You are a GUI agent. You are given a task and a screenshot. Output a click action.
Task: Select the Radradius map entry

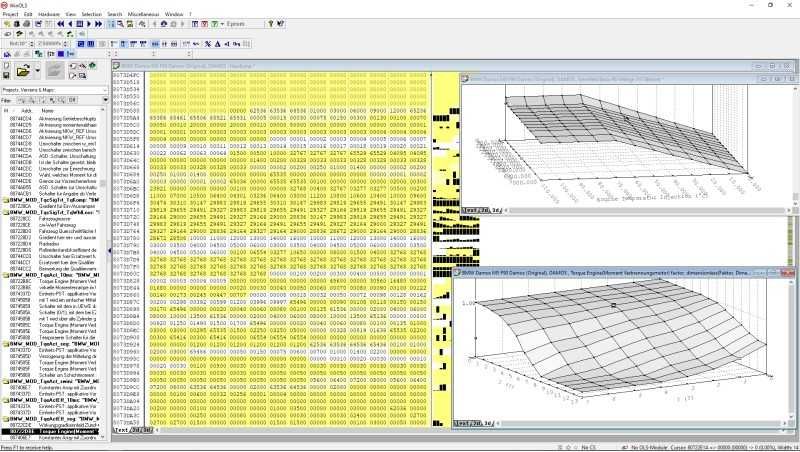point(49,244)
